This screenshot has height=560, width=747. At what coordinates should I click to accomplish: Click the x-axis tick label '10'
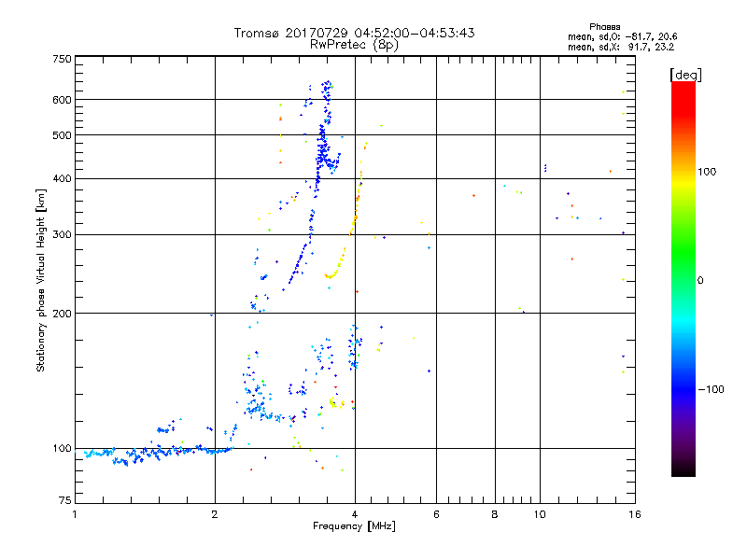[x=540, y=514]
